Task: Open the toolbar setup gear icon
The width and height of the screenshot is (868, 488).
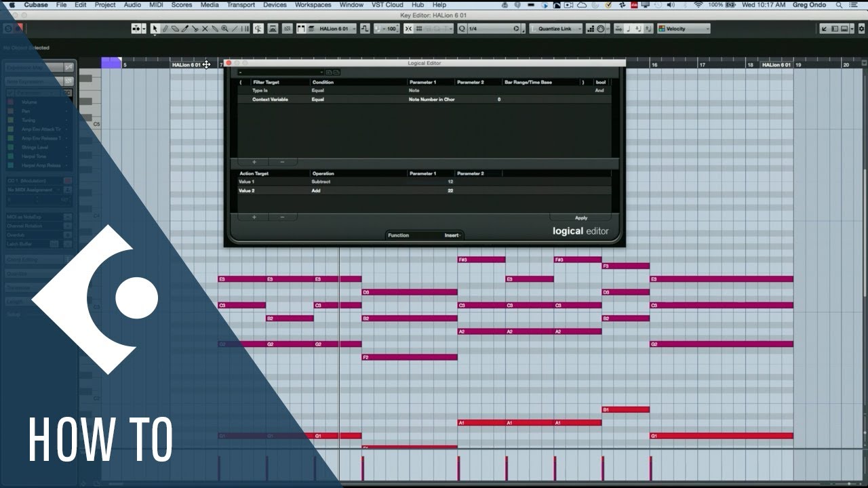Action: tap(861, 28)
